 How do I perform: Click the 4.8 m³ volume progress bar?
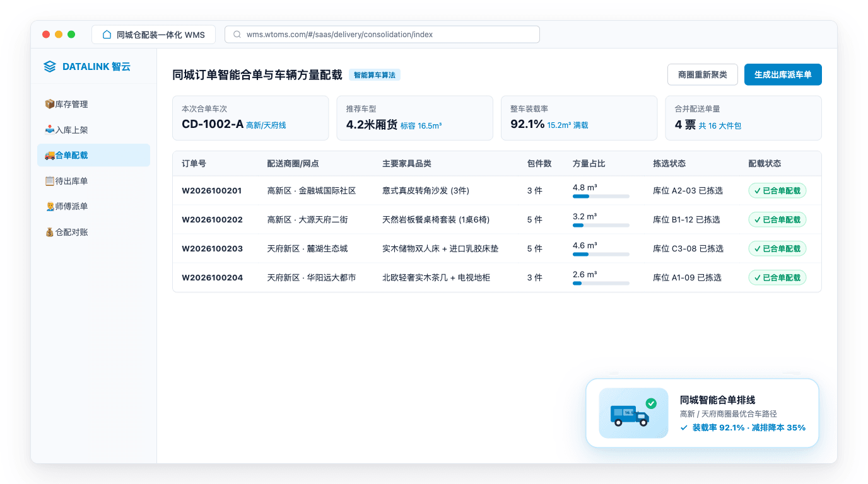[x=601, y=197]
